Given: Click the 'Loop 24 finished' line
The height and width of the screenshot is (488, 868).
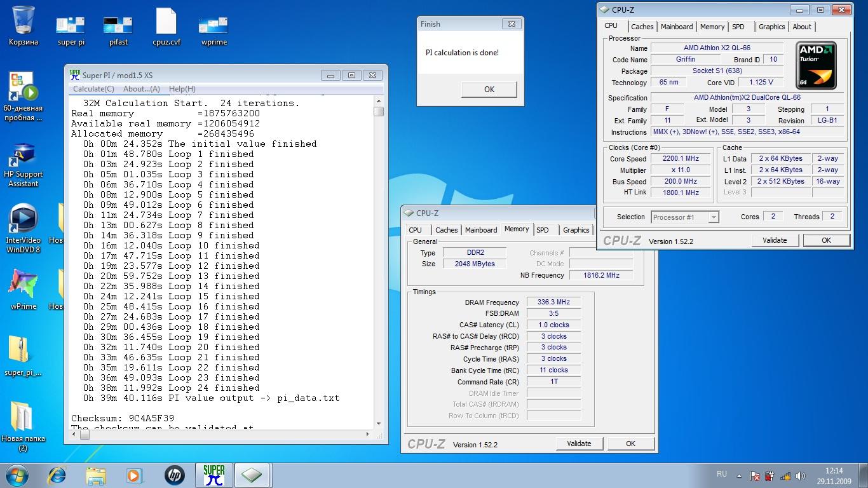Looking at the screenshot, I should 172,388.
